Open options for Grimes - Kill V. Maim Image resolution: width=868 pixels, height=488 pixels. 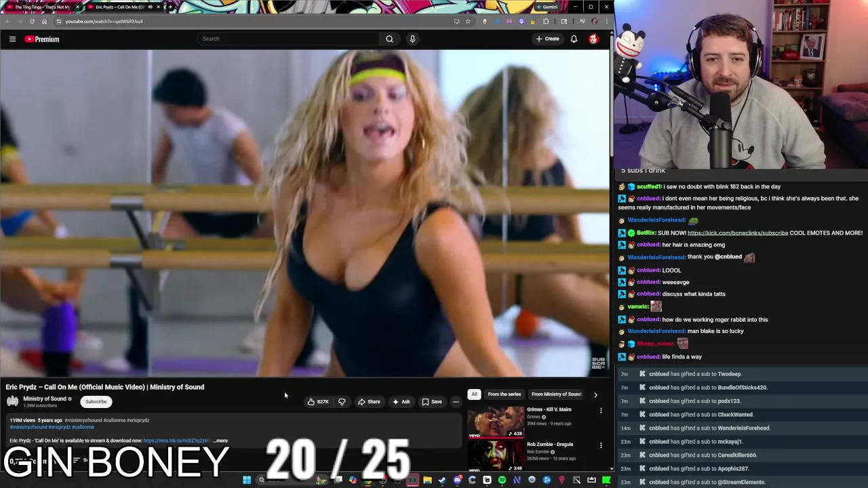point(601,410)
